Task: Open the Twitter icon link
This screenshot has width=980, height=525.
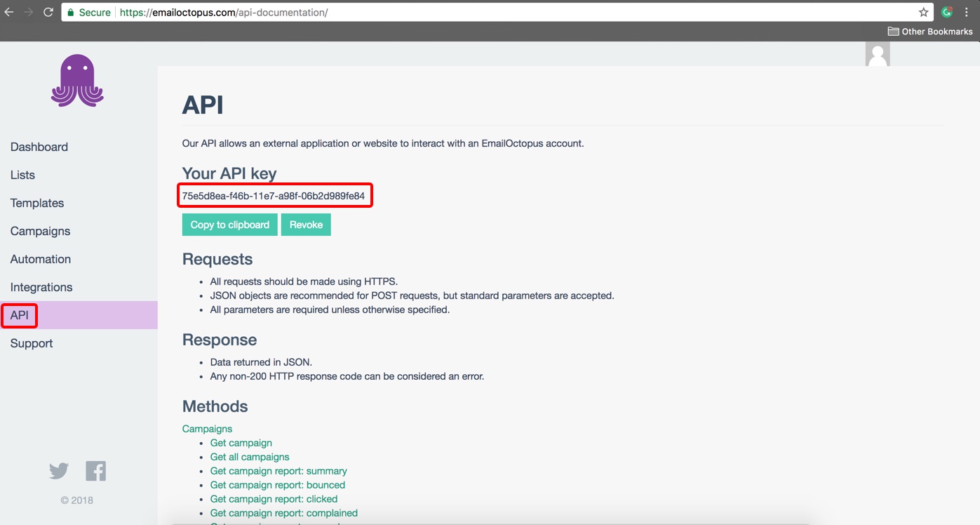Action: point(59,471)
